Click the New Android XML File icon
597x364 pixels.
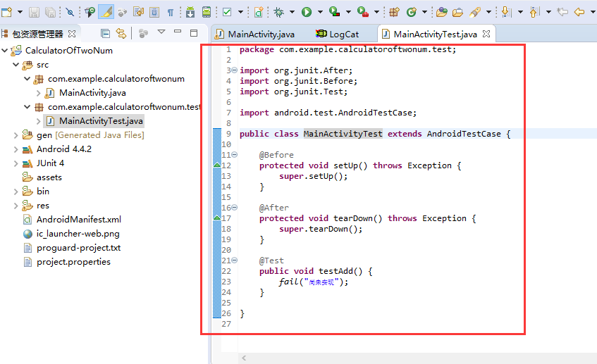(x=259, y=12)
